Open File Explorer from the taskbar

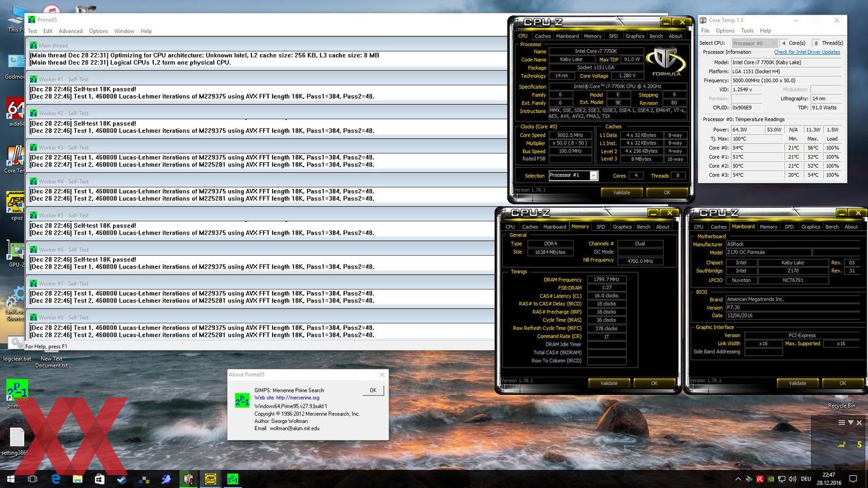pos(78,478)
